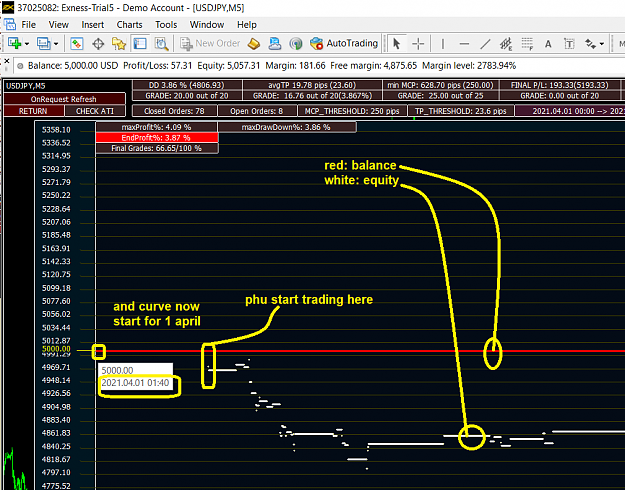Open the Help menu
Screen dimensions: 625x490
pyautogui.click(x=247, y=25)
